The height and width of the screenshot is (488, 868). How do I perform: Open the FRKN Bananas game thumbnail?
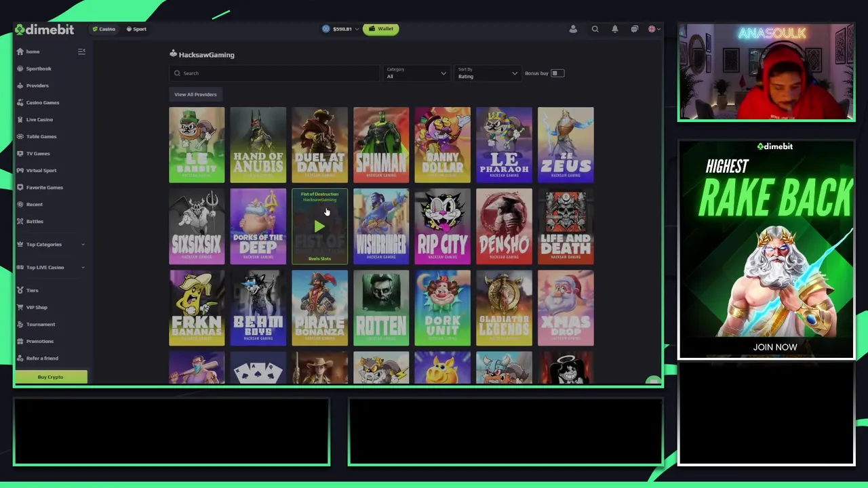(x=197, y=308)
